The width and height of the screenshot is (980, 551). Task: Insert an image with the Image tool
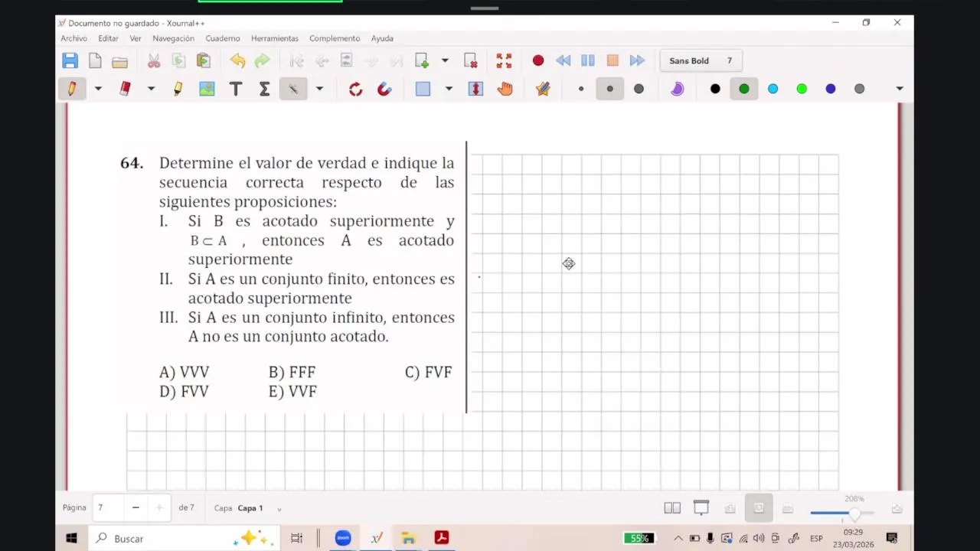pos(207,89)
